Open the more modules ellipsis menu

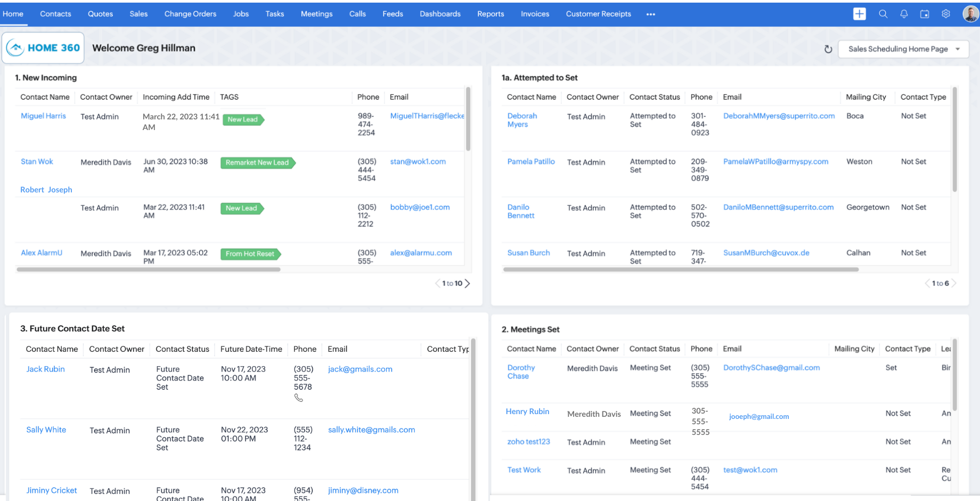tap(651, 14)
